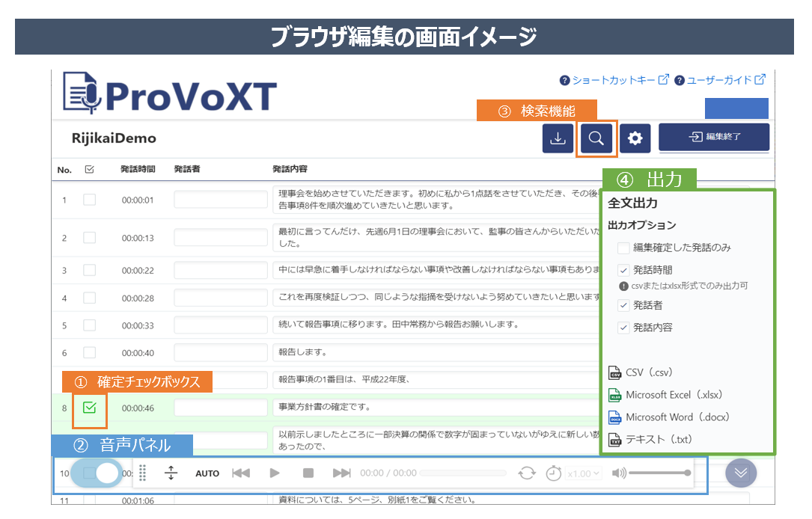812x519 pixels.
Task: Click the download output icon button
Action: [x=558, y=138]
